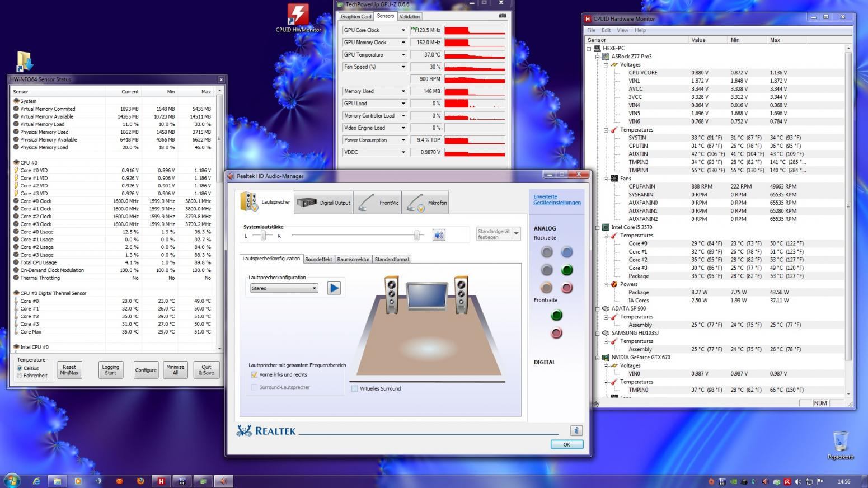Screen dimensions: 868x488
Task: Click Reset Min/Max button in HWiNFO64
Action: tap(69, 370)
